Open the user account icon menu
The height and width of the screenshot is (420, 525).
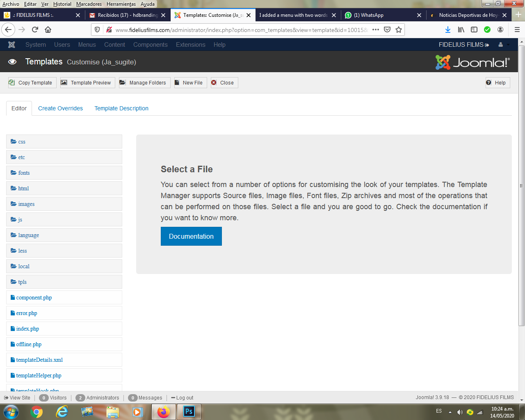pos(503,45)
